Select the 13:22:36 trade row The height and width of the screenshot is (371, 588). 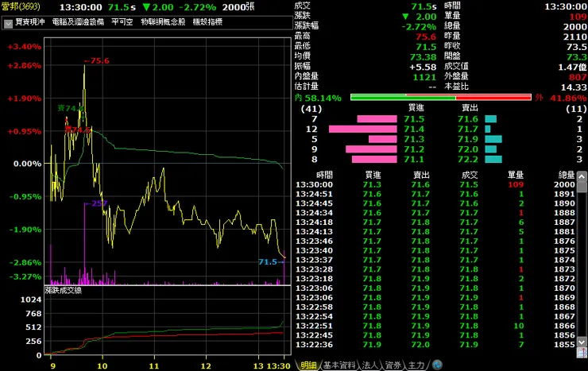click(435, 345)
